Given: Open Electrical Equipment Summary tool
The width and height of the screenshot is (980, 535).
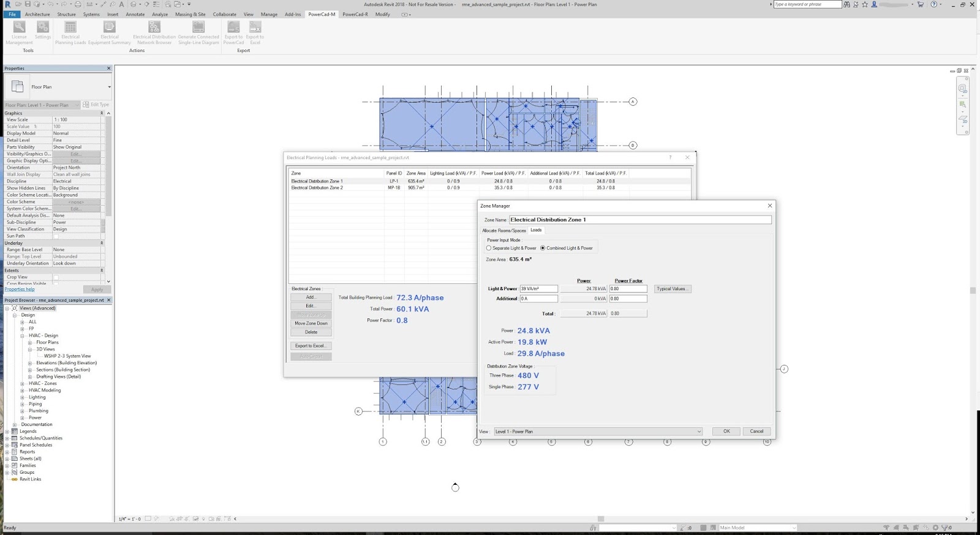Looking at the screenshot, I should [x=110, y=28].
